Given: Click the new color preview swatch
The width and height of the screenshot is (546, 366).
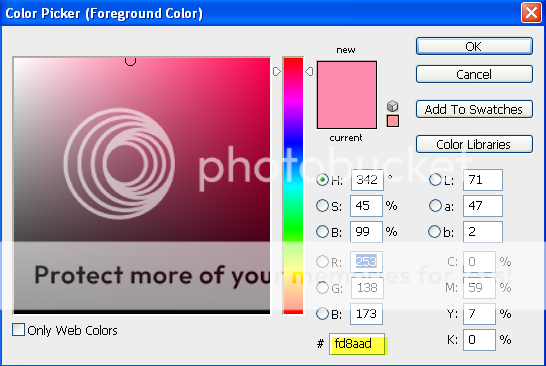Looking at the screenshot, I should tap(347, 78).
